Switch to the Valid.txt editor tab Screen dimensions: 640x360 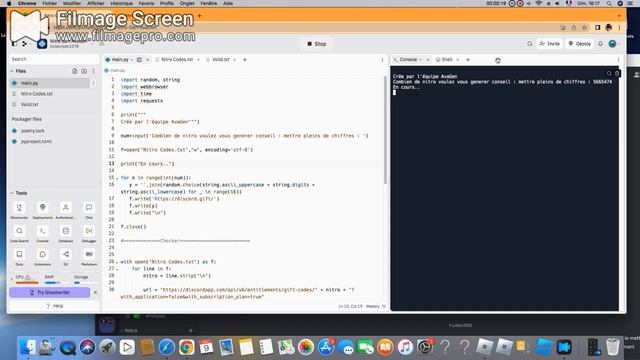coord(220,60)
